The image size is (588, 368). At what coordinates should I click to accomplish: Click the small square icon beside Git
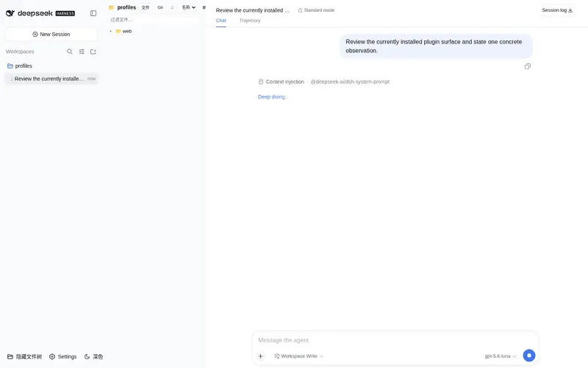pyautogui.click(x=172, y=7)
